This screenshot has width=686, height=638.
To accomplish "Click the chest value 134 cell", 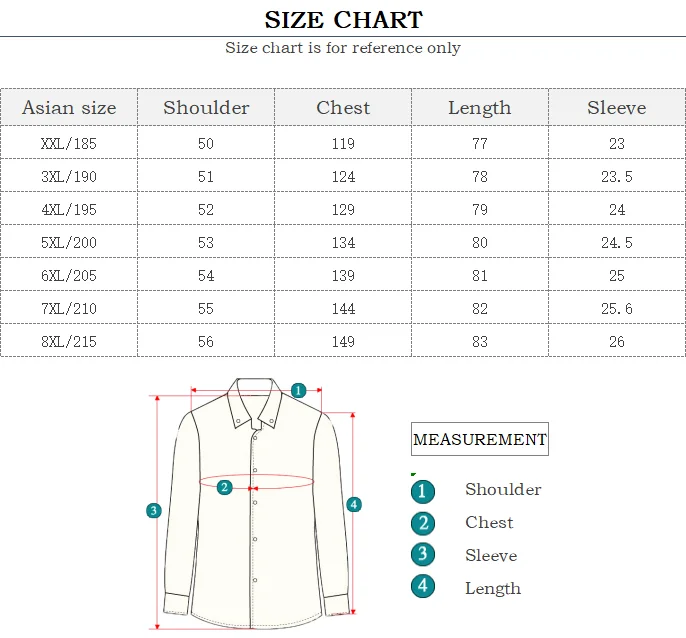I will tap(343, 242).
